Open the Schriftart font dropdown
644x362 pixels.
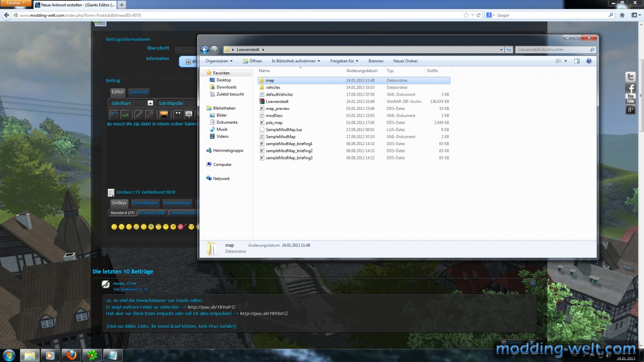132,103
